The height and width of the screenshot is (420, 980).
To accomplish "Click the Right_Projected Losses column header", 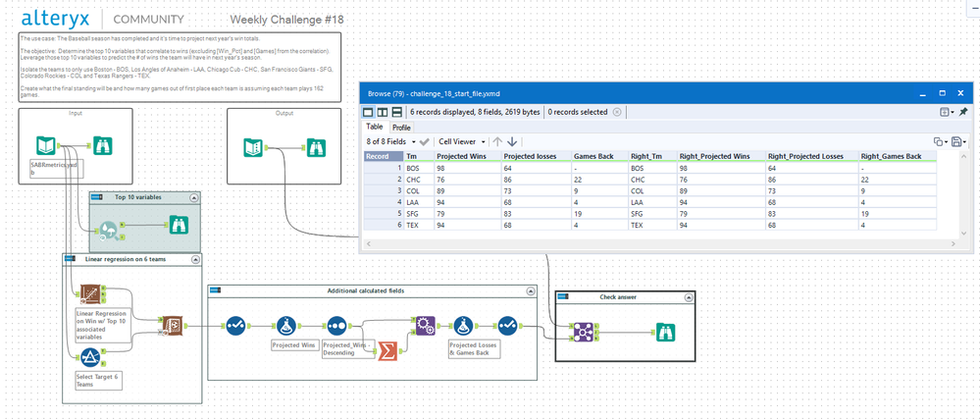I will click(811, 156).
